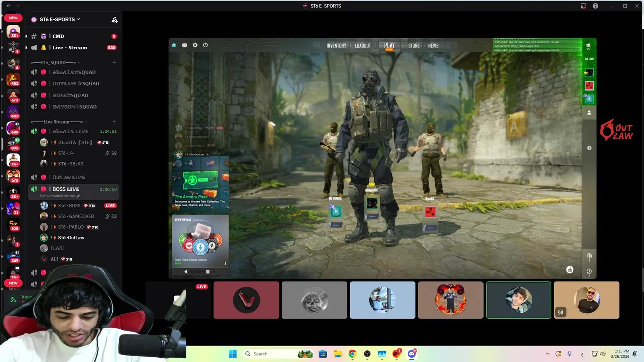Click the Armory Pass promotion banner
The height and width of the screenshot is (362, 644).
pyautogui.click(x=201, y=184)
